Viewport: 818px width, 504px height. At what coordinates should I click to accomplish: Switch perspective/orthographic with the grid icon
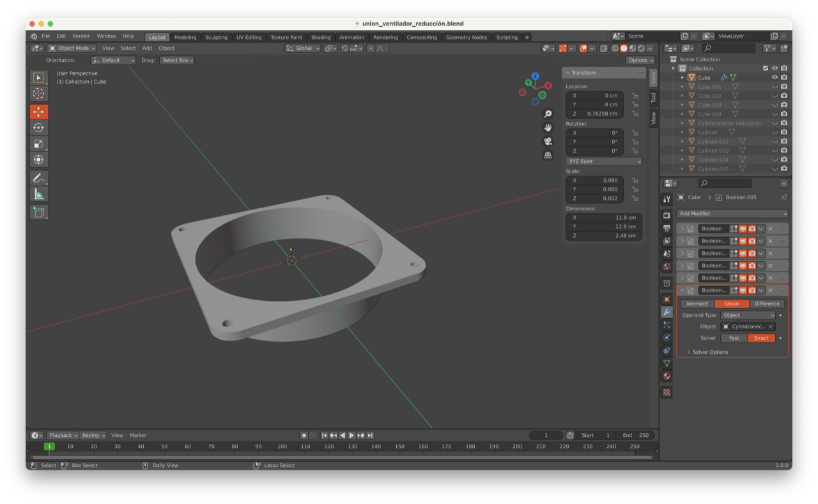pos(548,155)
